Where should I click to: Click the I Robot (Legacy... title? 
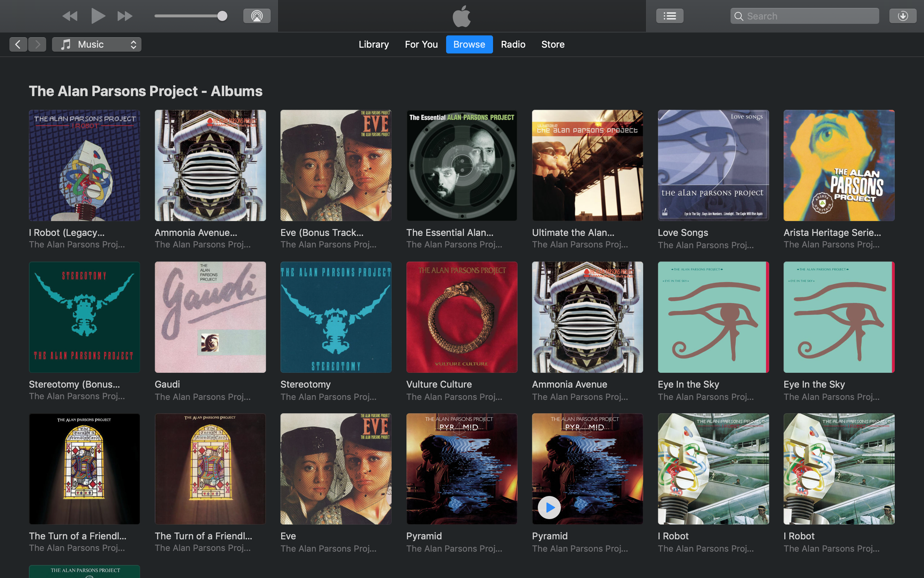pyautogui.click(x=67, y=232)
